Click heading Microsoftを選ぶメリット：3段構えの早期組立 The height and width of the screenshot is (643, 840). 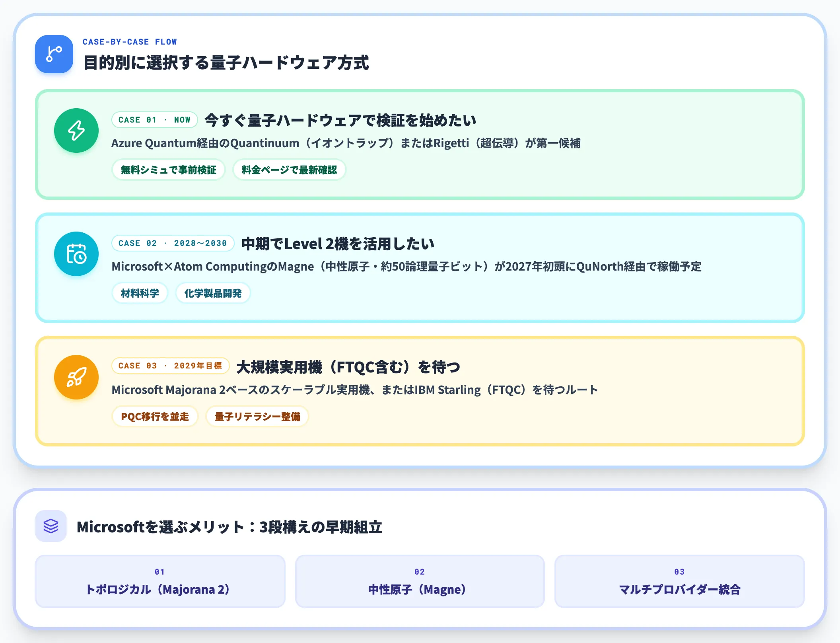pyautogui.click(x=229, y=527)
